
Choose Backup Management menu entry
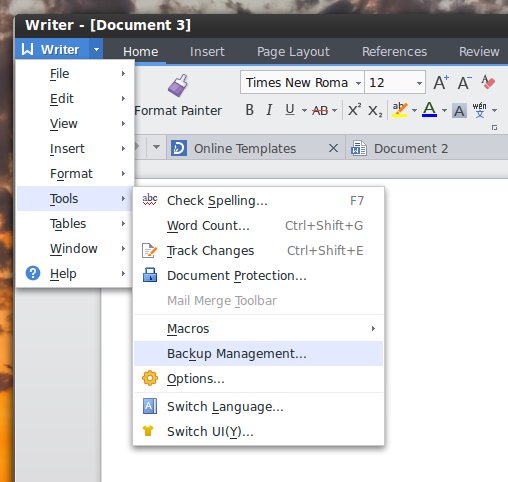coord(258,354)
